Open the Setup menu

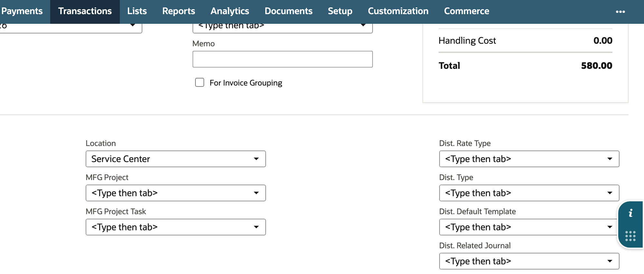(340, 11)
